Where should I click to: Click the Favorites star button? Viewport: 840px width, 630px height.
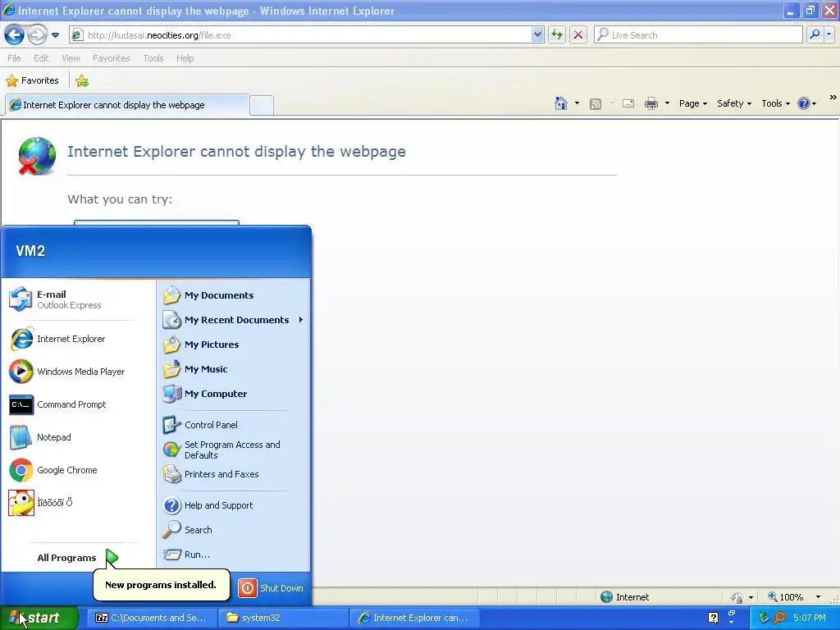[x=32, y=81]
